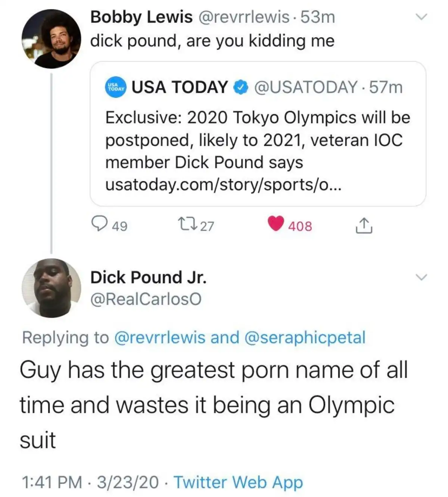The height and width of the screenshot is (497, 448).
Task: Open Bobby Lewis profile picture
Action: (51, 39)
